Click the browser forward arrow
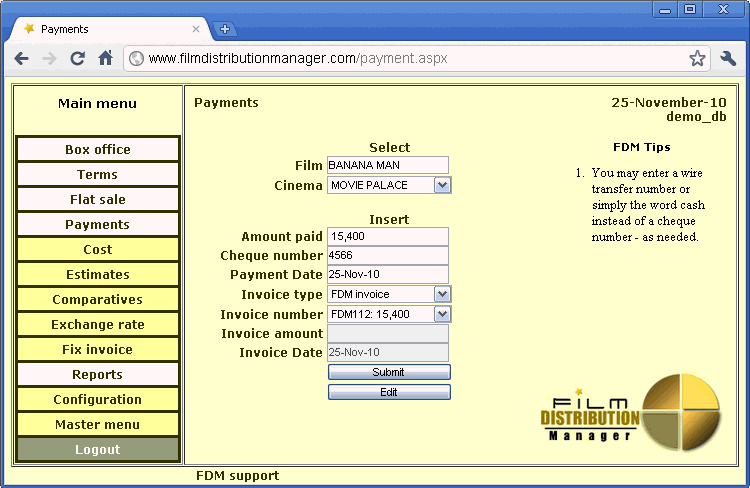The width and height of the screenshot is (750, 488). 49,58
